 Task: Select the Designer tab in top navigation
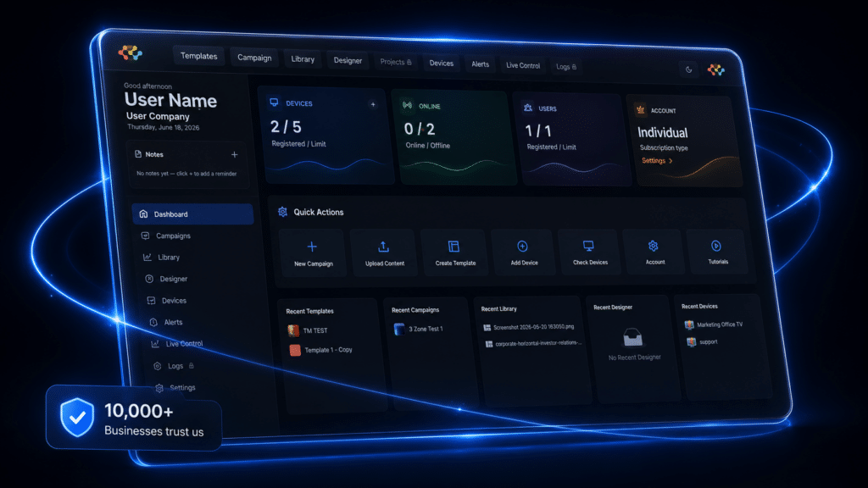tap(348, 60)
